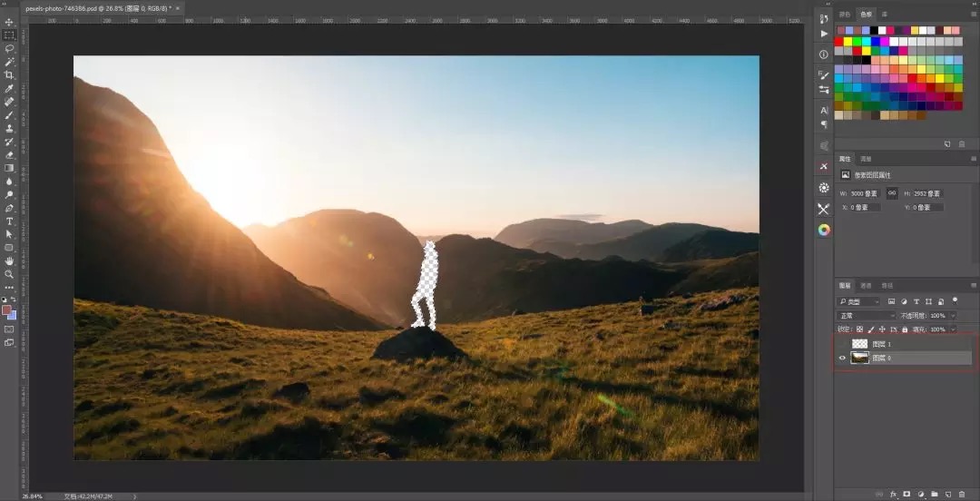Switch to the Paths tab

click(887, 285)
